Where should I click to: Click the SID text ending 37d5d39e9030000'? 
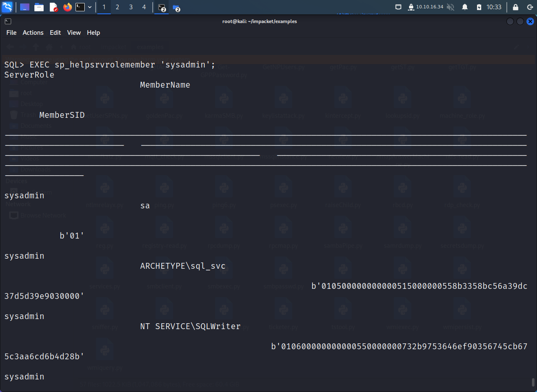click(x=44, y=296)
